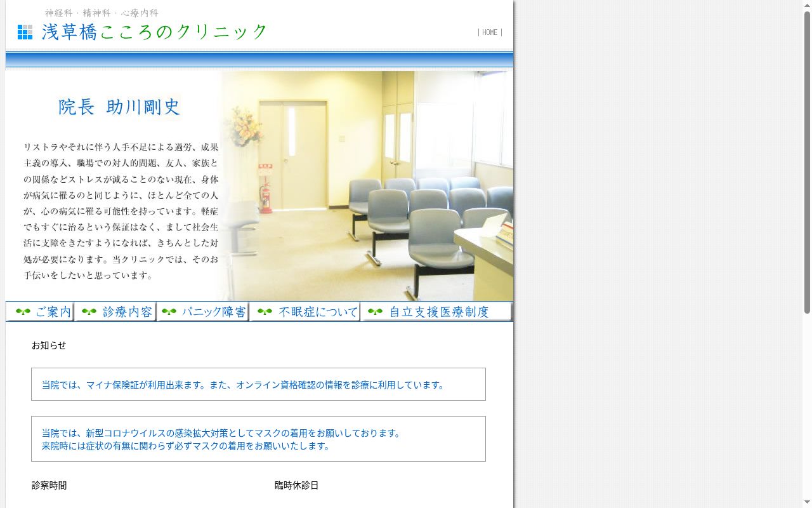Viewport: 812px width, 508px height.
Task: Click the 神経科・精神科・心療内科 tagline
Action: click(101, 13)
